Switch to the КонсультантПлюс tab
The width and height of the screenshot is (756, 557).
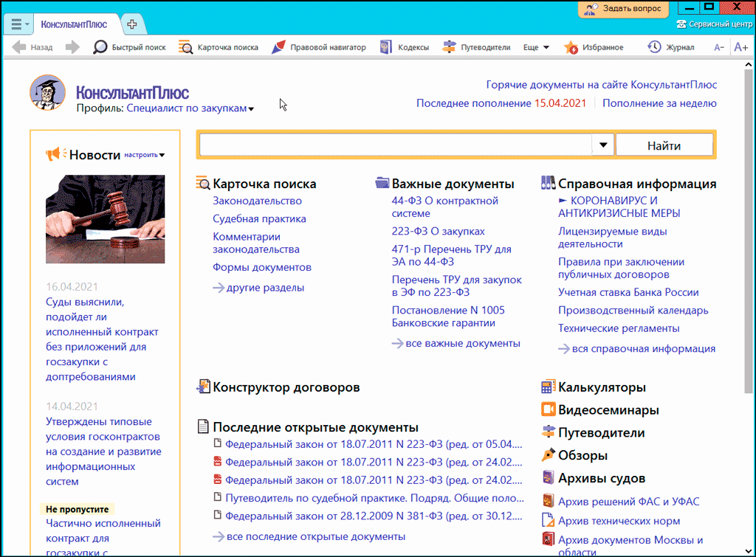click(74, 24)
